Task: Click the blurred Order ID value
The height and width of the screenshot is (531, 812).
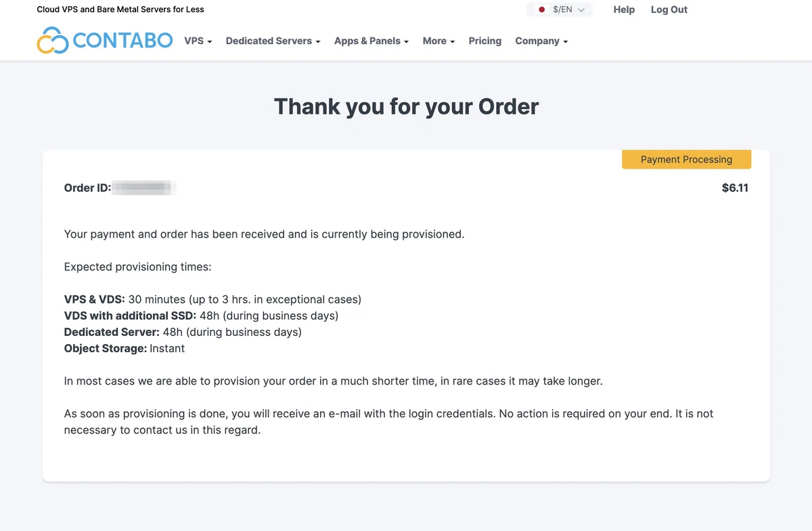Action: point(145,188)
